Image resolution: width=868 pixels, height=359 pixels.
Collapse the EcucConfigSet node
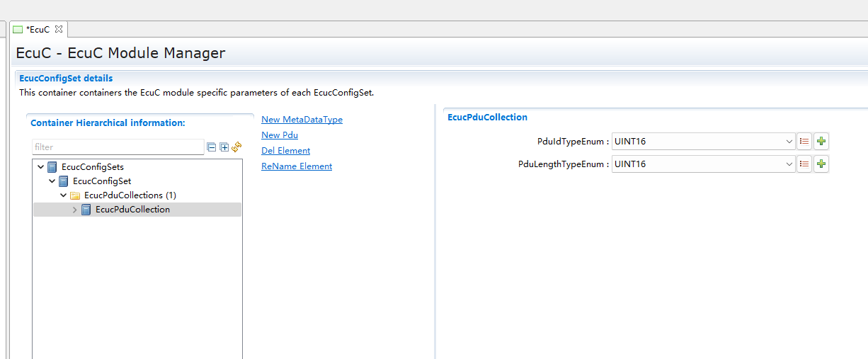pos(52,181)
